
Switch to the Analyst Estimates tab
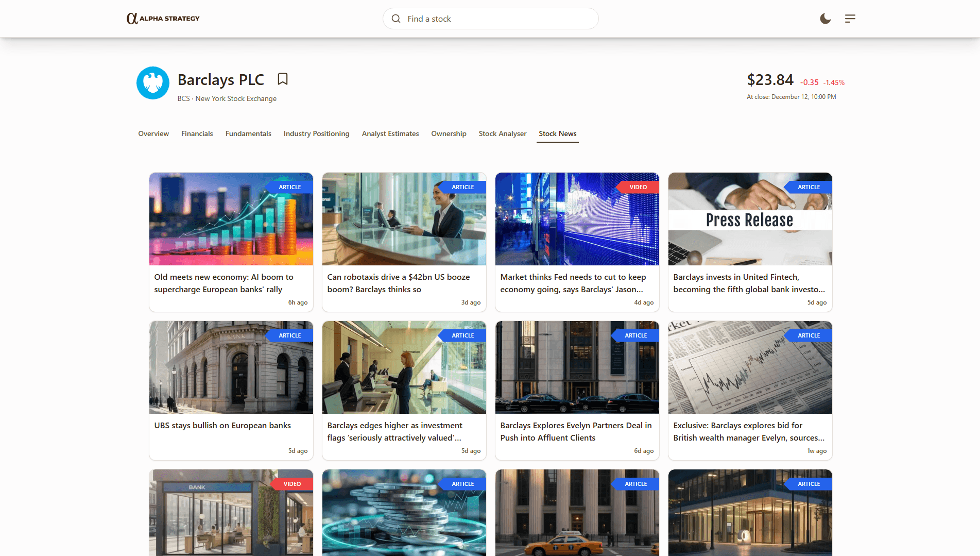coord(390,133)
